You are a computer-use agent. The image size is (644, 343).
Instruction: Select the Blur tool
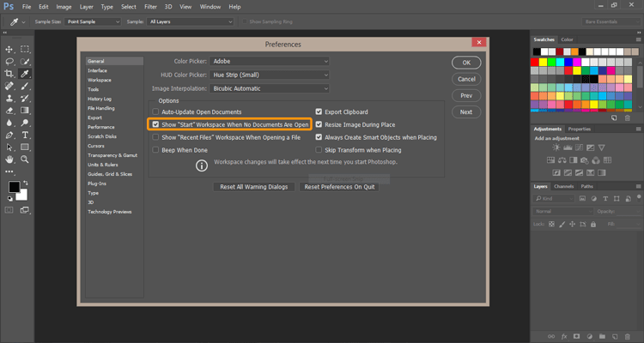click(9, 123)
